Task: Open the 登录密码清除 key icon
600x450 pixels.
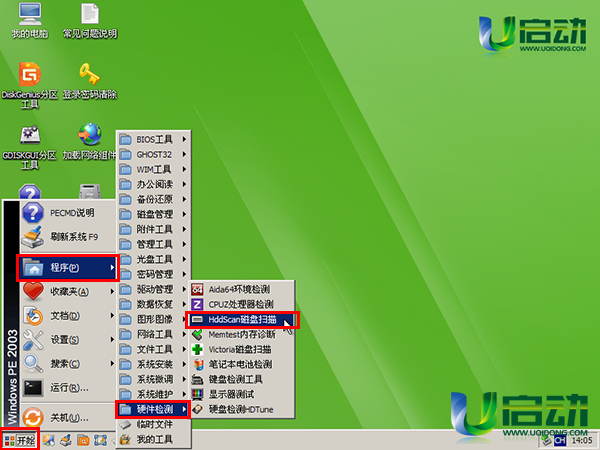Action: pos(90,81)
